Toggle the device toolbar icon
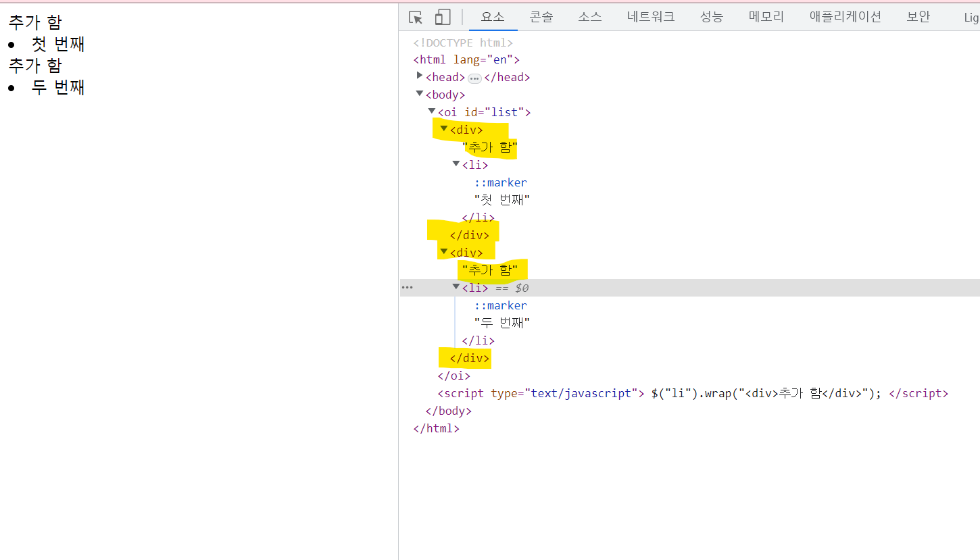The width and height of the screenshot is (980, 560). tap(443, 18)
